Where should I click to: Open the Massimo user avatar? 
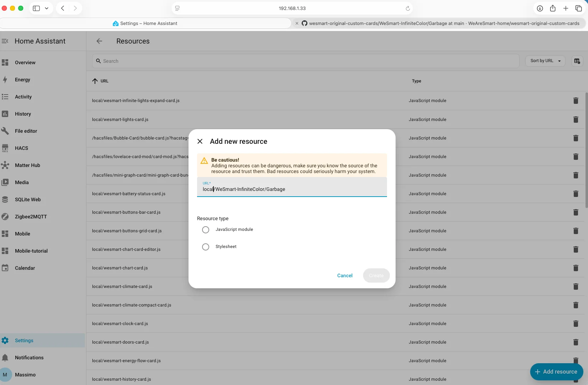click(5, 375)
